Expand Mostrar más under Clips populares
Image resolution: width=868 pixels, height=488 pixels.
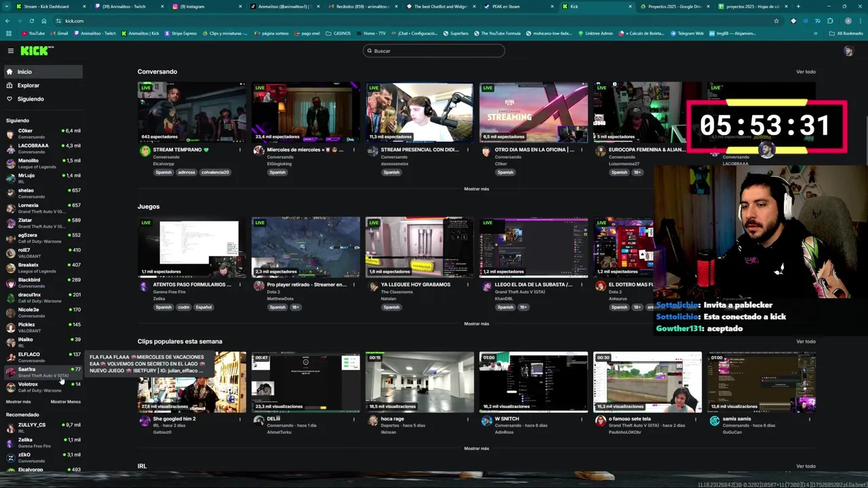(476, 449)
